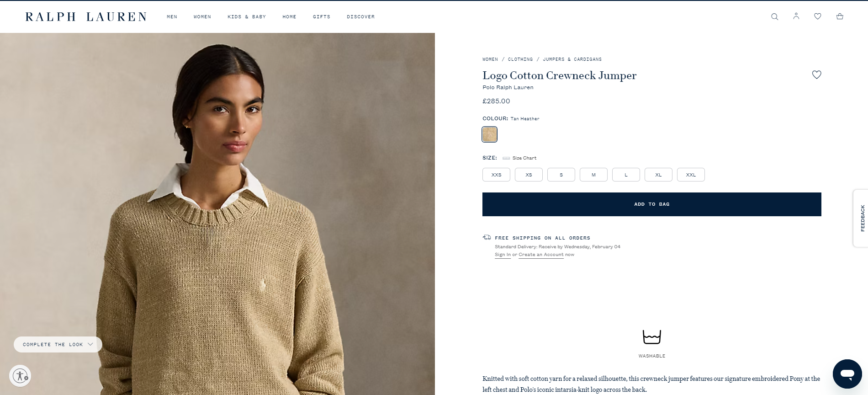
Task: Select the Tan Heather colour swatch
Action: 489,134
